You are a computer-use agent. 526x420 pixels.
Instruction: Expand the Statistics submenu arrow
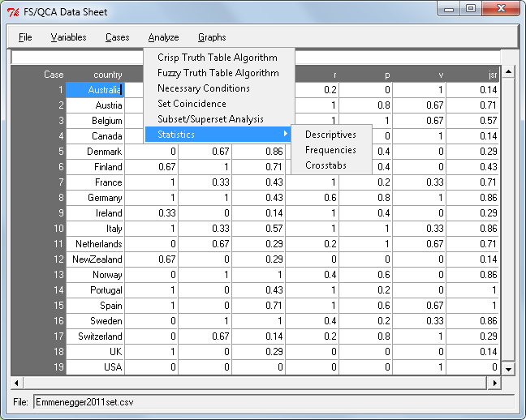(x=285, y=135)
